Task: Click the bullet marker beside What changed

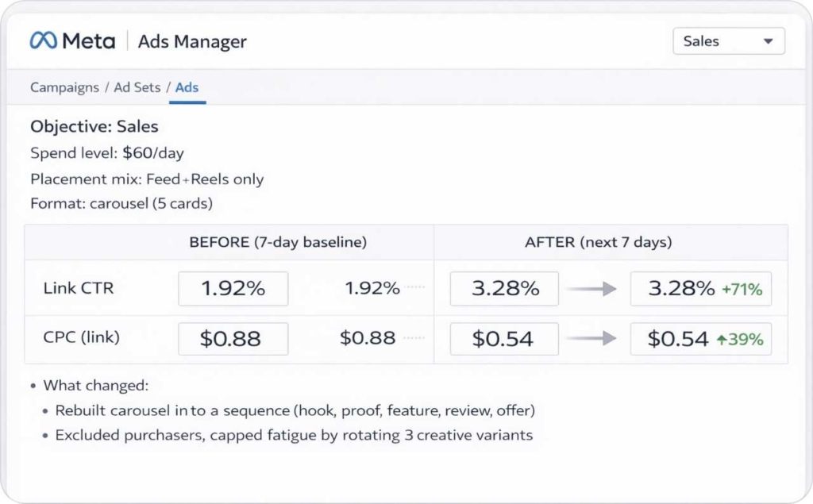Action: [33, 386]
